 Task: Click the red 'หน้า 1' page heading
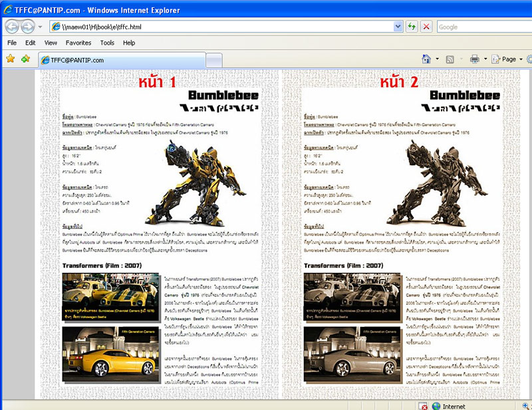click(x=157, y=83)
